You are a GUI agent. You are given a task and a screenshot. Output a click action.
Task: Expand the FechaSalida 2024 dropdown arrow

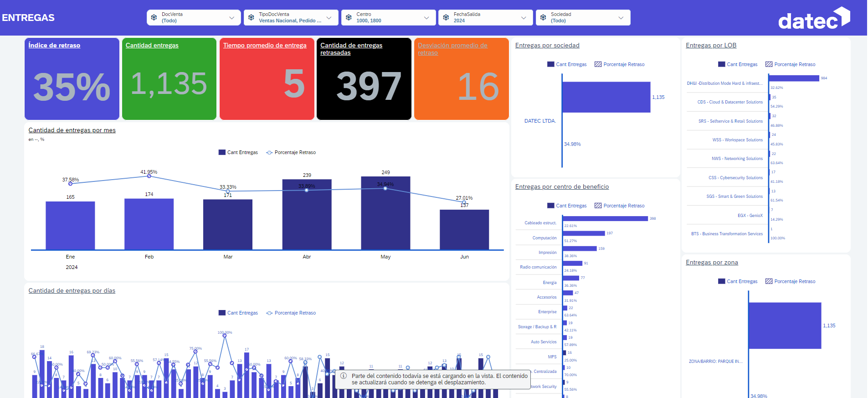pos(524,18)
